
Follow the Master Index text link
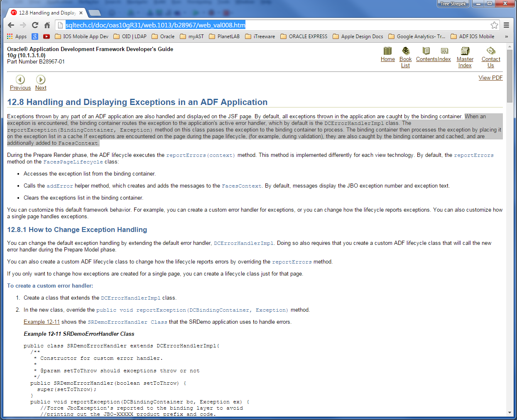465,62
